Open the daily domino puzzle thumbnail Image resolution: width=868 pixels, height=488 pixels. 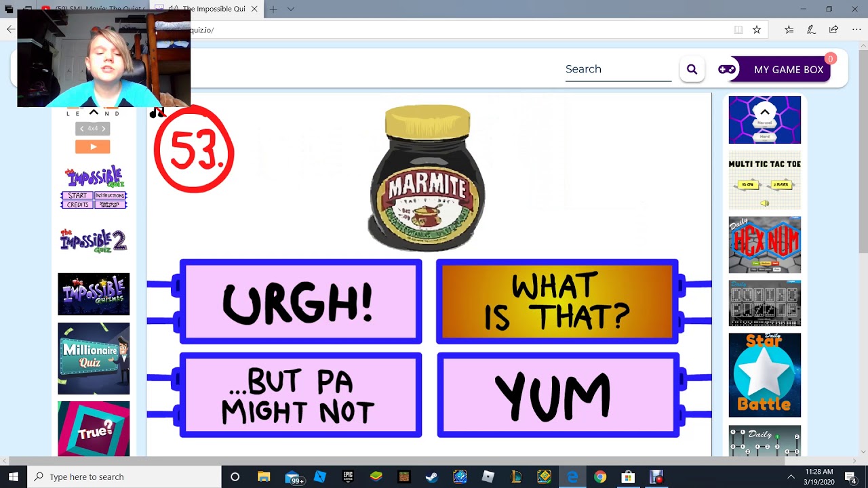click(x=764, y=302)
